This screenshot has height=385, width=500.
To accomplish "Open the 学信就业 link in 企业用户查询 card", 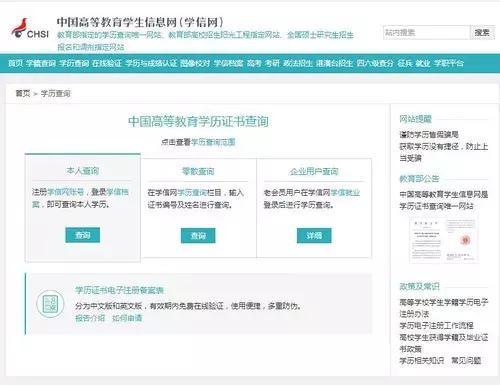I will click(345, 192).
